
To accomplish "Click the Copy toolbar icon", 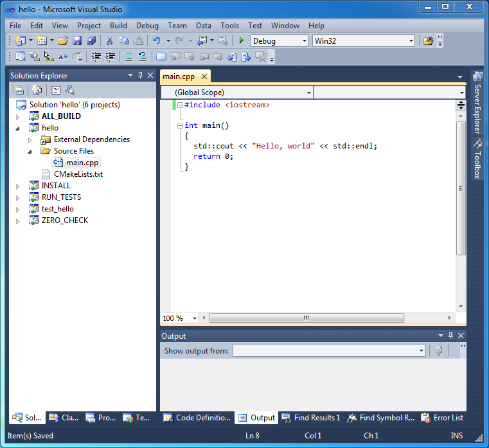I will (x=123, y=40).
